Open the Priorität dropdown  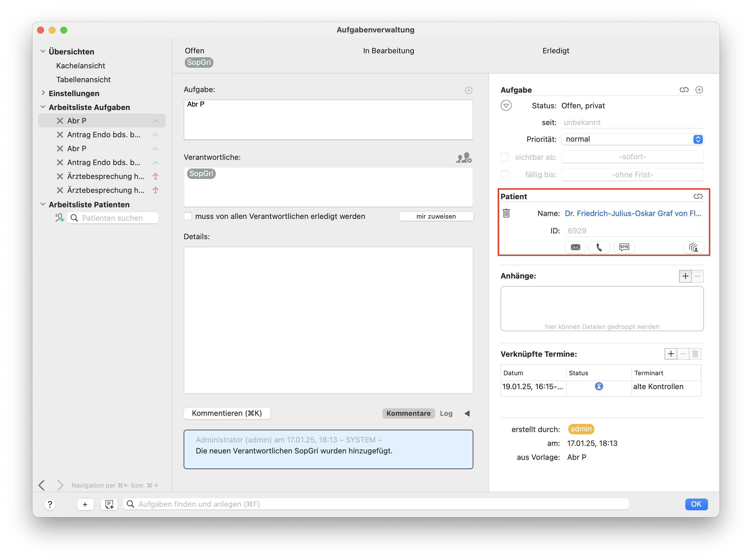(632, 139)
